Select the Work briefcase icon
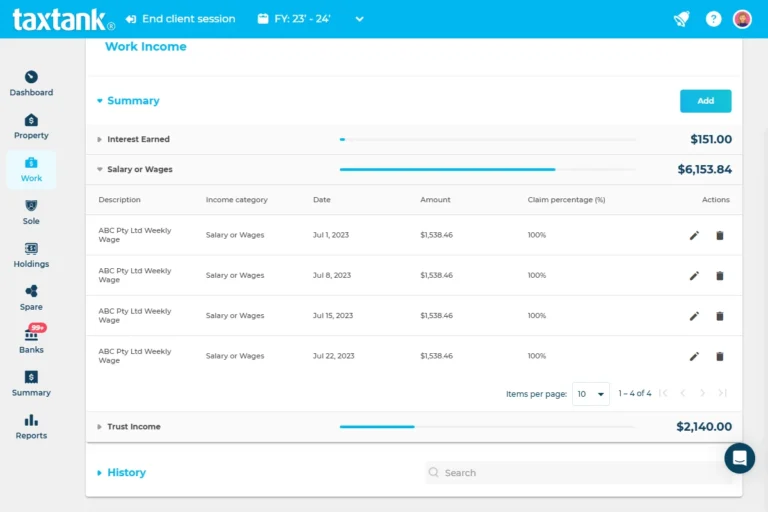Viewport: 768px width, 512px height. pos(31,163)
